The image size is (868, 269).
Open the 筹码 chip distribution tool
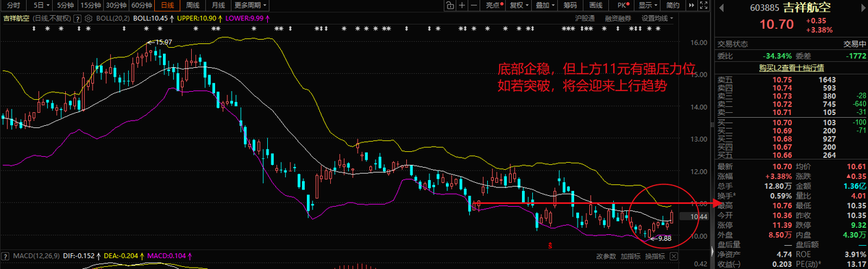click(570, 5)
